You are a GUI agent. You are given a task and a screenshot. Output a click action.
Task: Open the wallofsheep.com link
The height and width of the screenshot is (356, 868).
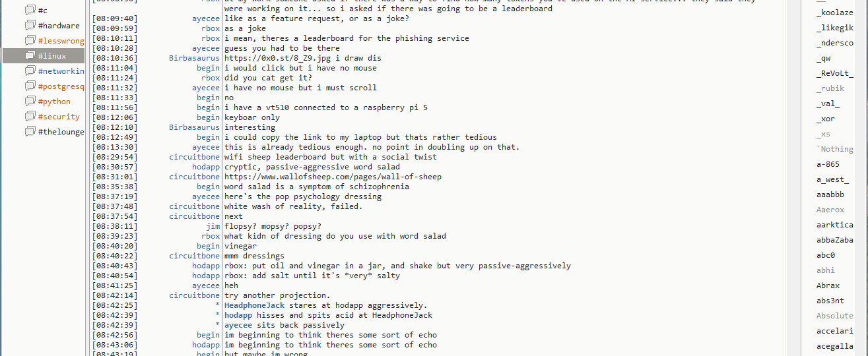333,177
